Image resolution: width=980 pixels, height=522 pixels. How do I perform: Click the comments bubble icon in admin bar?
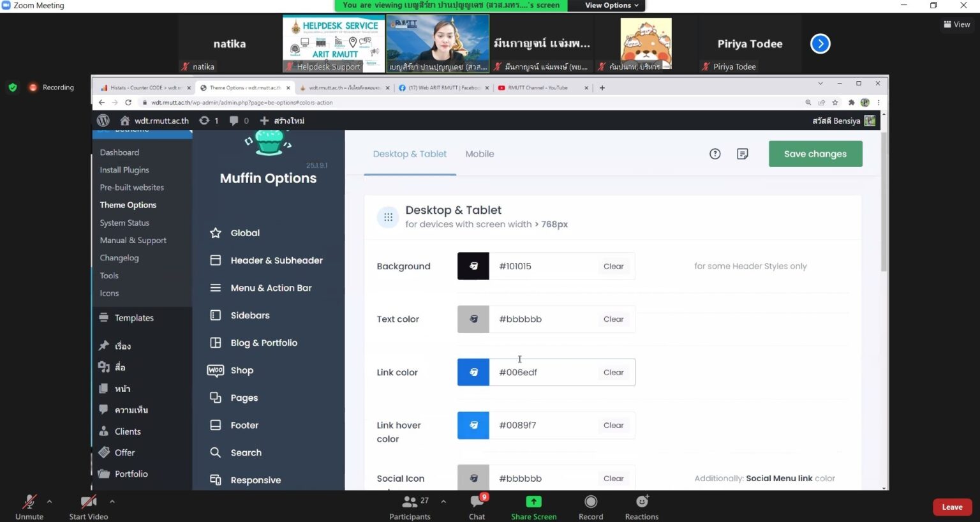tap(234, 121)
